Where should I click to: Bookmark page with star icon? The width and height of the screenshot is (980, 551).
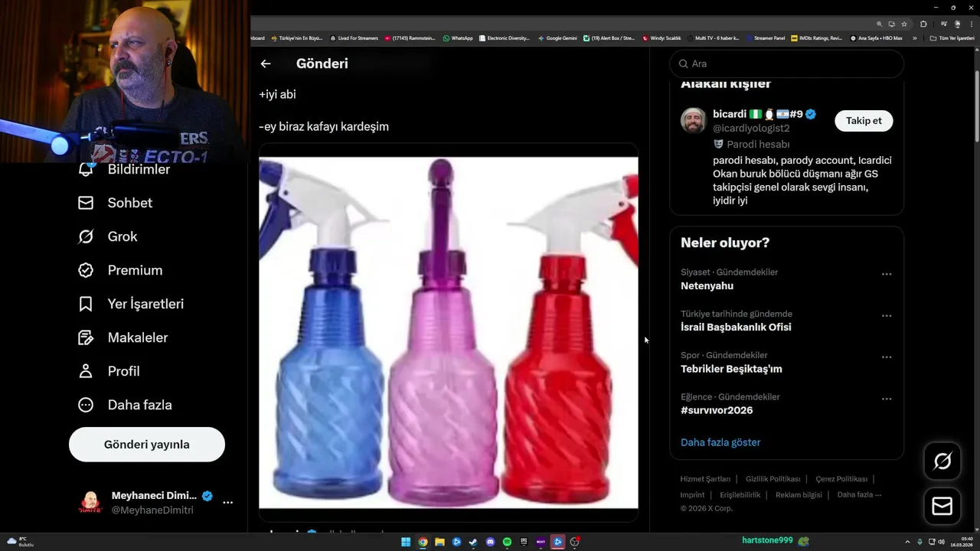[904, 24]
